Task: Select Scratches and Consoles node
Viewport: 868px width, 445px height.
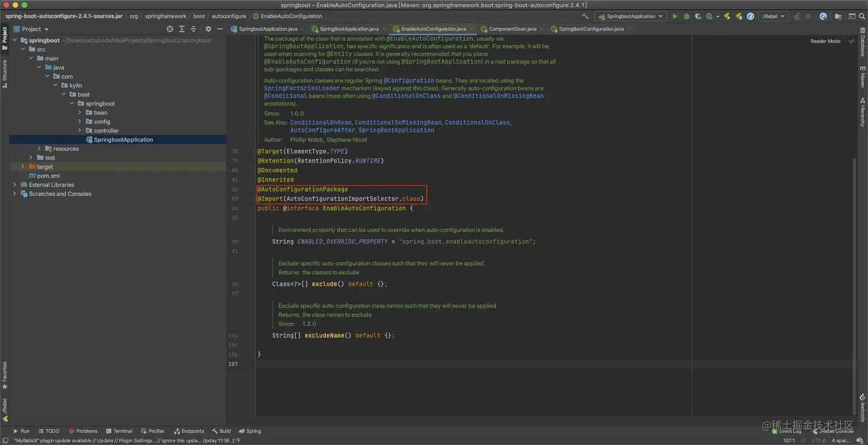Action: pos(56,194)
